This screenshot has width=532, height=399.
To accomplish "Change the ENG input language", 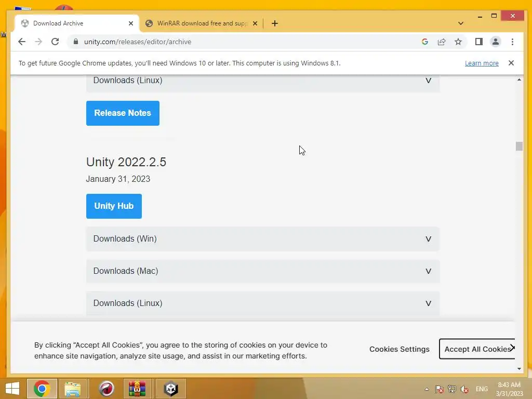I will pyautogui.click(x=482, y=389).
